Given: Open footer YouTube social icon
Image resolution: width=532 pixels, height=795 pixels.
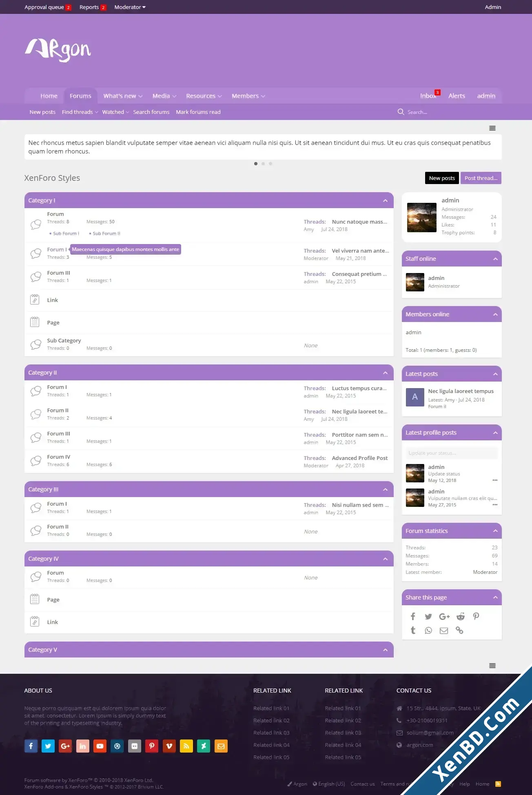Looking at the screenshot, I should 100,746.
